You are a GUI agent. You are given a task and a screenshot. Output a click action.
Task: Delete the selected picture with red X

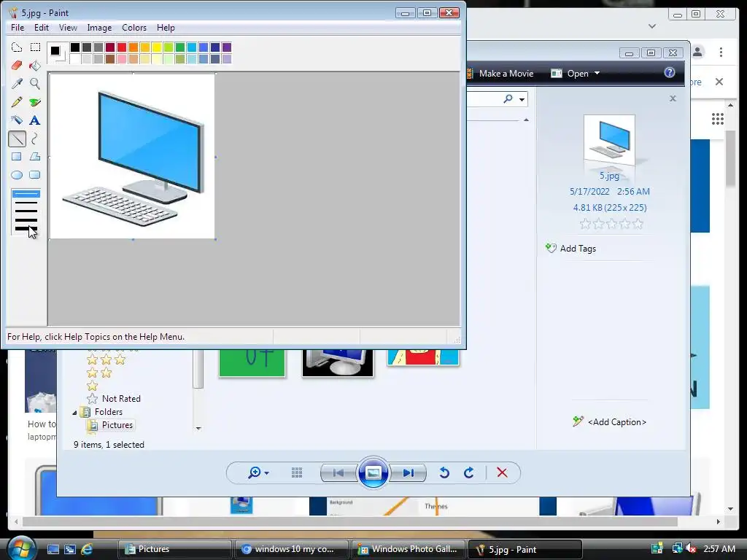point(502,472)
